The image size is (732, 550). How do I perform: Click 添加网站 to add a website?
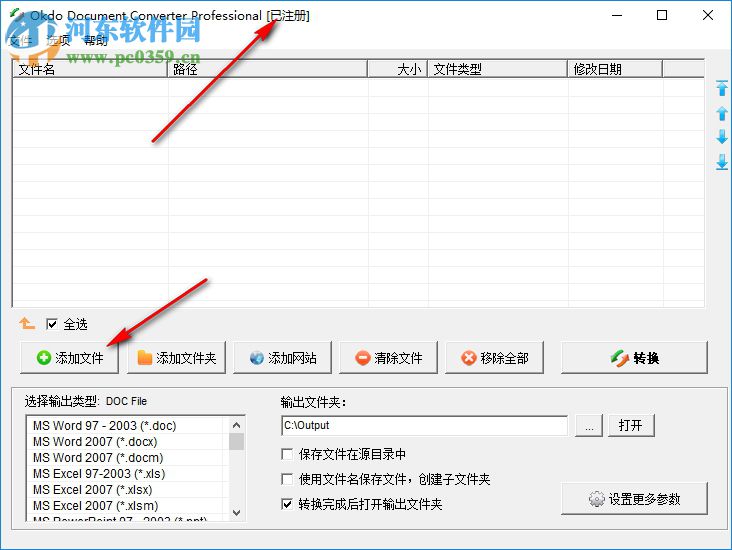(x=282, y=358)
